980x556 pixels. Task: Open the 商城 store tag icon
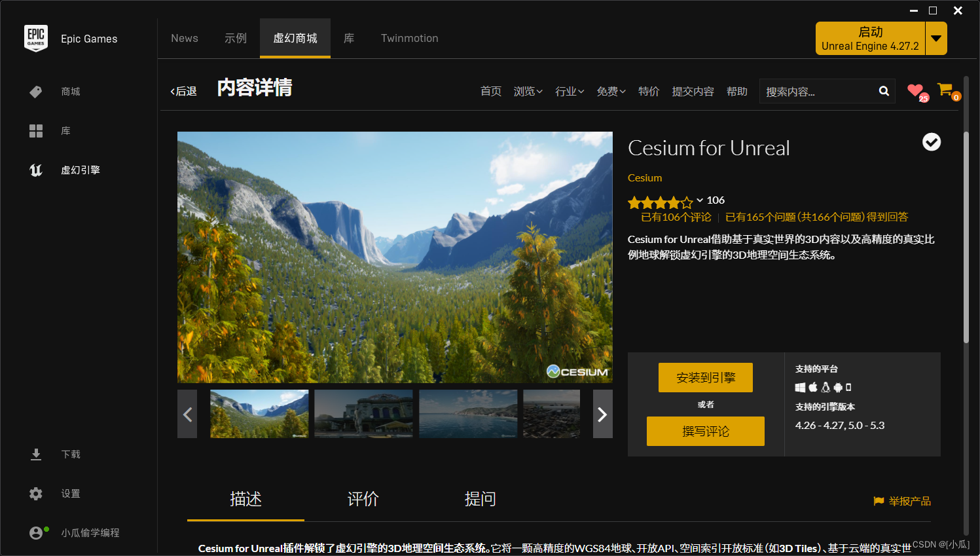click(x=36, y=92)
